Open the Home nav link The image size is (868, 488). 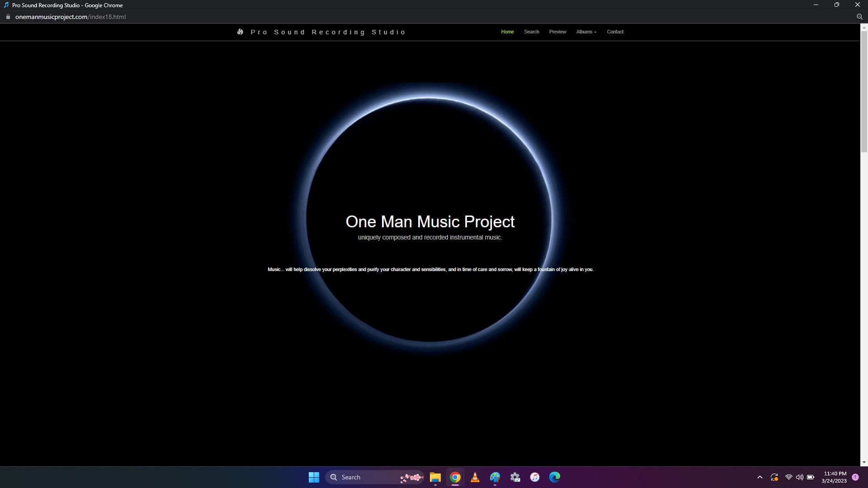tap(507, 32)
